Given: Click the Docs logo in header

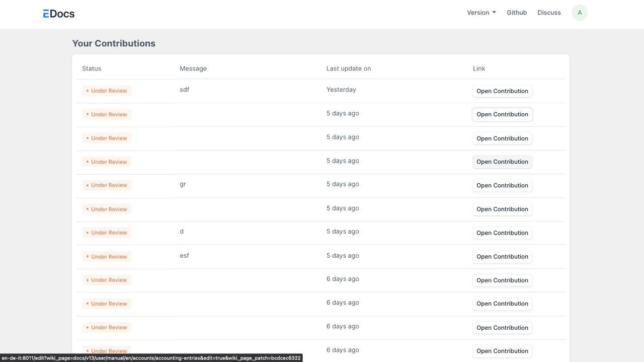Looking at the screenshot, I should [59, 14].
